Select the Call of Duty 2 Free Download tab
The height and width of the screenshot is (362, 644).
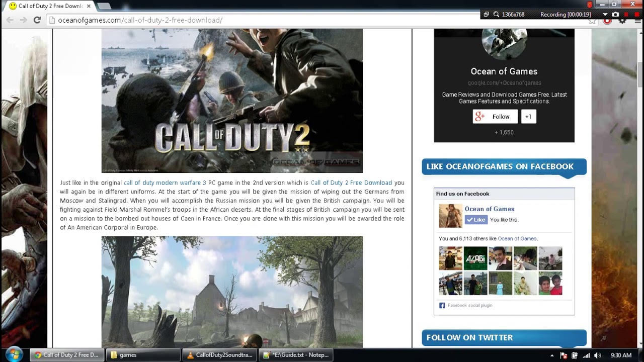(49, 6)
